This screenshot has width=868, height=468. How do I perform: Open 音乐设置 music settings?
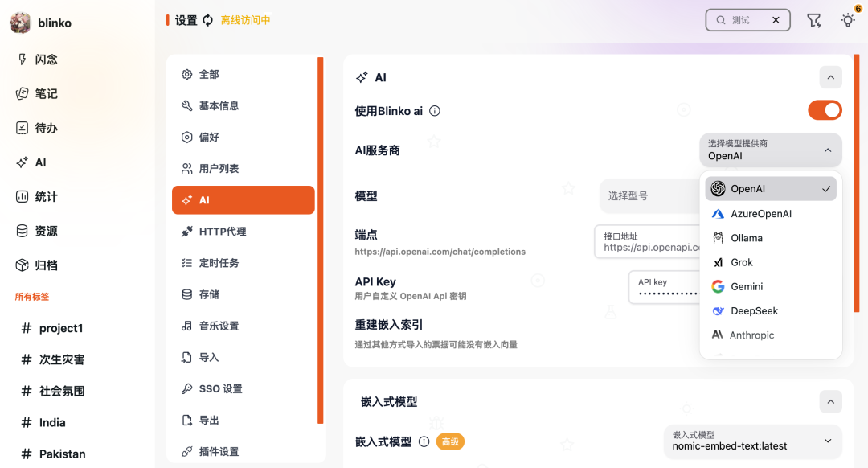tap(243, 326)
